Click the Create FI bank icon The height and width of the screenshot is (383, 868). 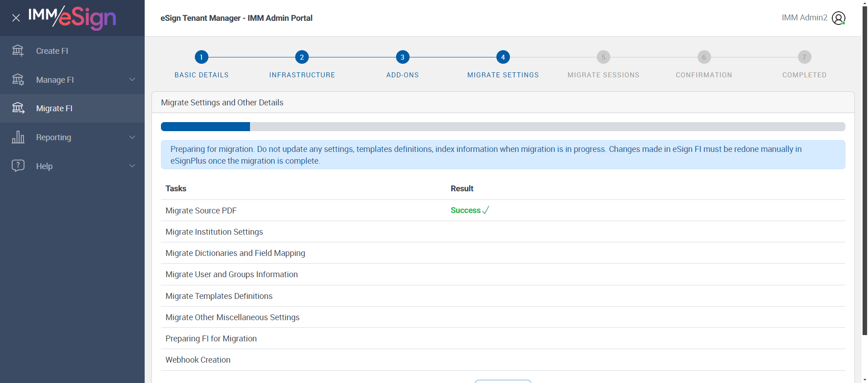pyautogui.click(x=18, y=51)
